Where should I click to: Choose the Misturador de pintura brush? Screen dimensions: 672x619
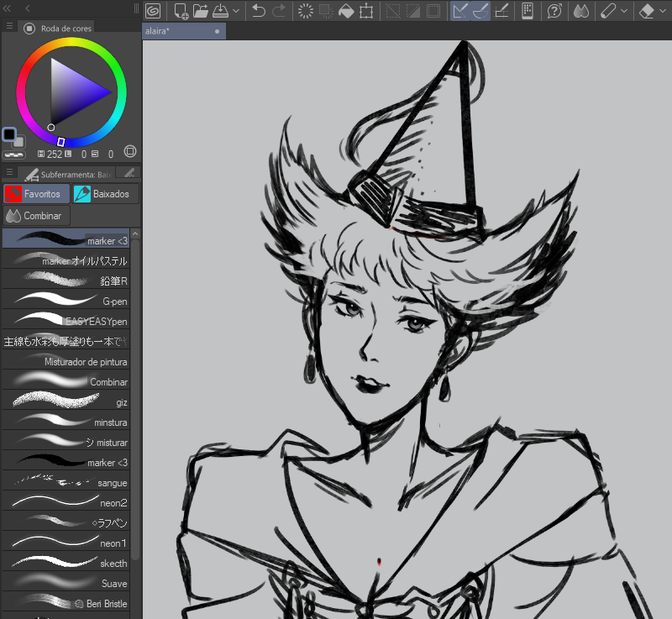pos(66,361)
